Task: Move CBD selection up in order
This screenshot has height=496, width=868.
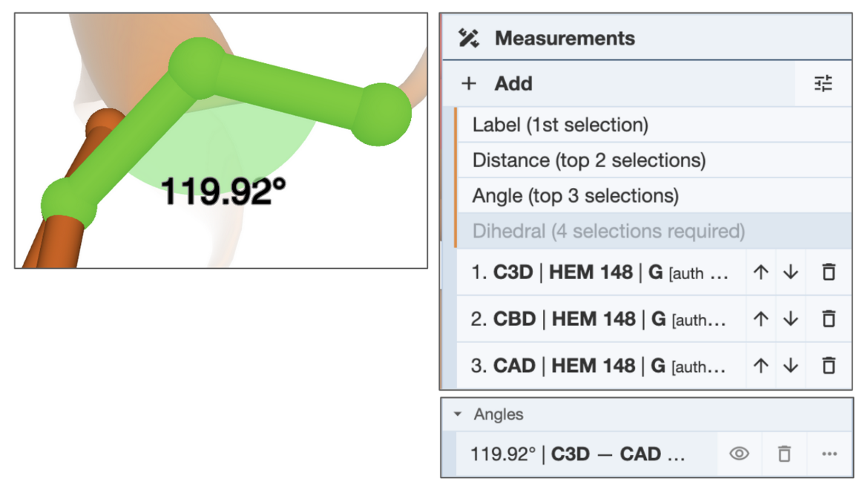Action: click(760, 319)
